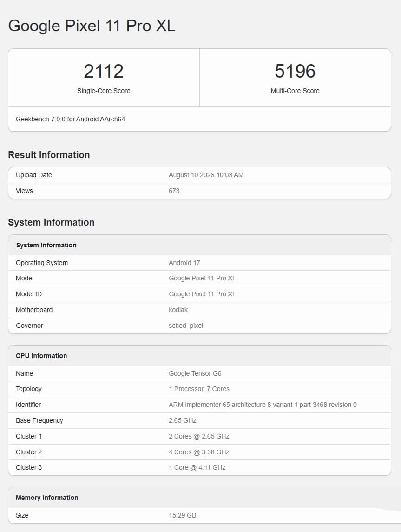Screen dimensions: 401x532
Task: Click the 'Identifier' row label
Action: click(28, 405)
